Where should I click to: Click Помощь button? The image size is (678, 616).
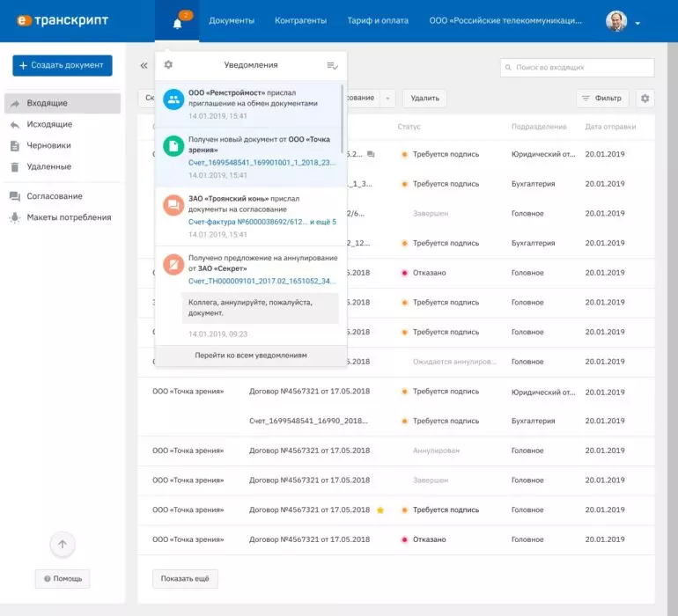coord(63,579)
